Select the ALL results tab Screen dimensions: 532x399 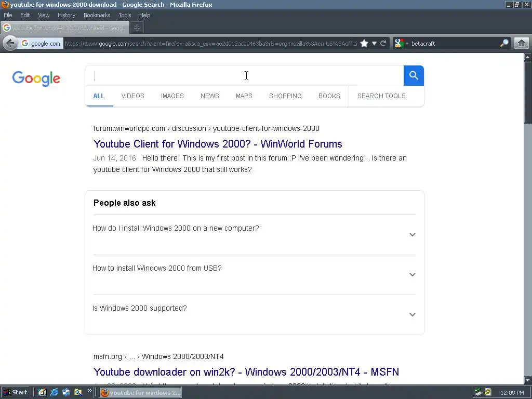point(99,96)
